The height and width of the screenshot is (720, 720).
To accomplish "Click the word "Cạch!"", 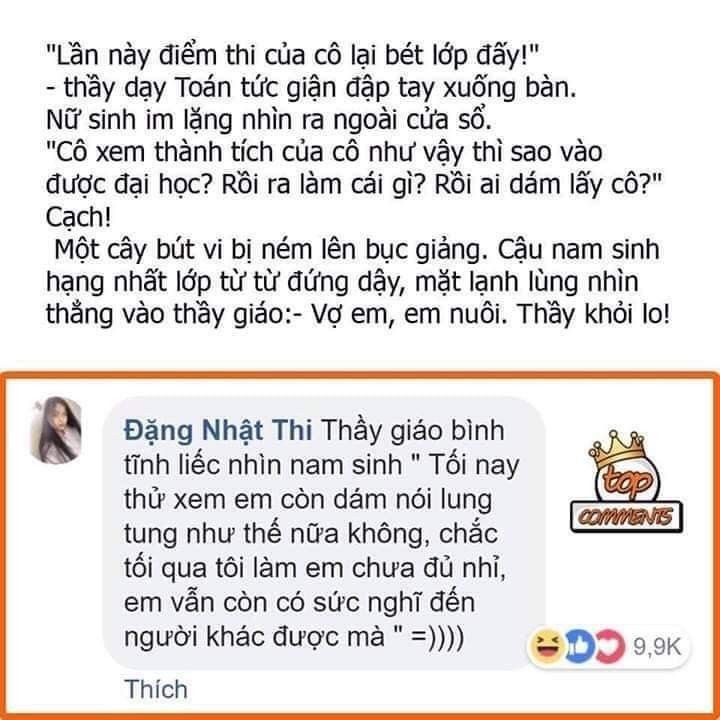I will point(79,218).
